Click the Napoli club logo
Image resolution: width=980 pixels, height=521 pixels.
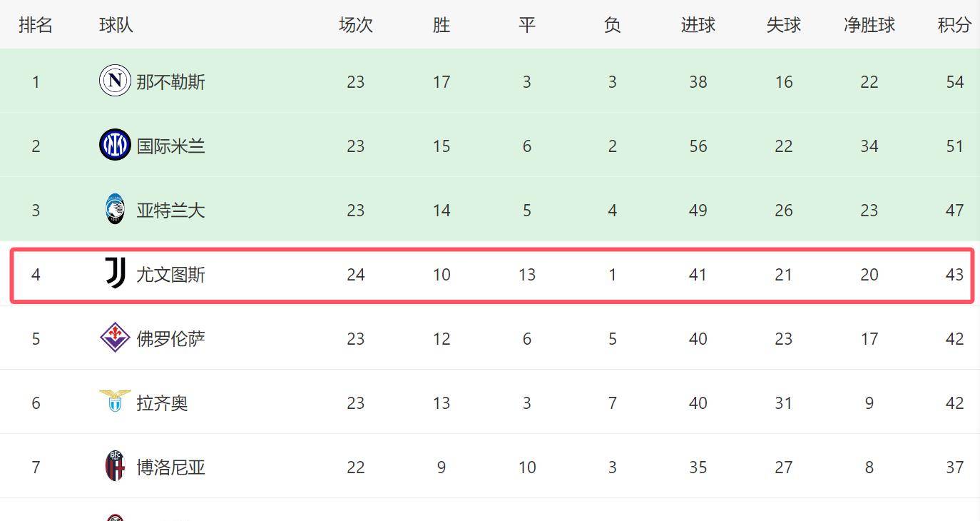pos(114,81)
